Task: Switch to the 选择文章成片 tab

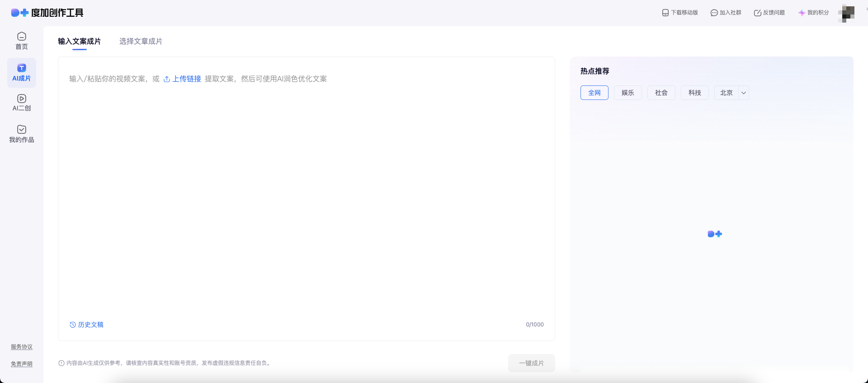Action: (x=141, y=41)
